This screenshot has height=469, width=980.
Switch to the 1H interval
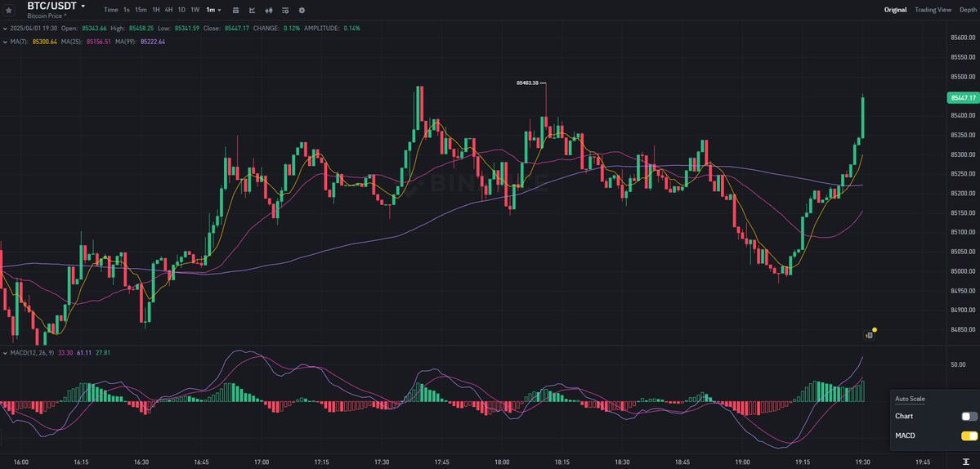[x=156, y=10]
